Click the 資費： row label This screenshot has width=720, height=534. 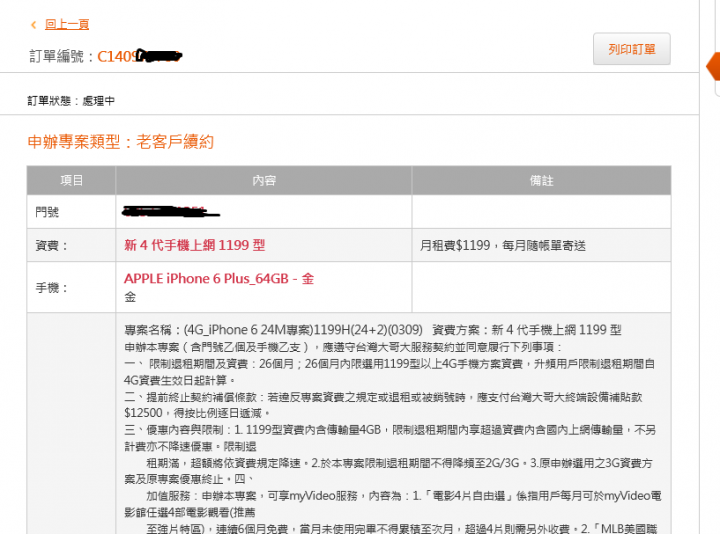click(51, 246)
